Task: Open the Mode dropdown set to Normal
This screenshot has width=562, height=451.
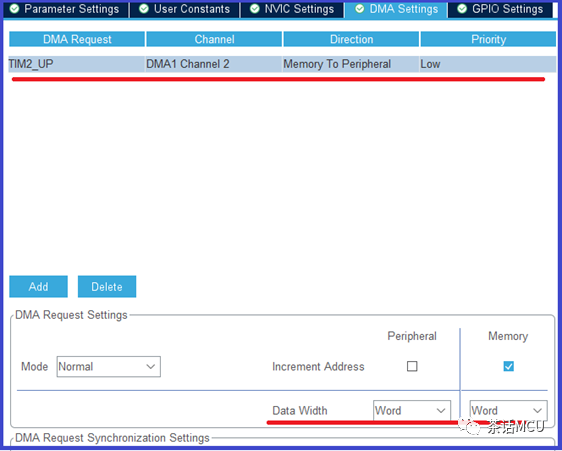Action: tap(109, 366)
